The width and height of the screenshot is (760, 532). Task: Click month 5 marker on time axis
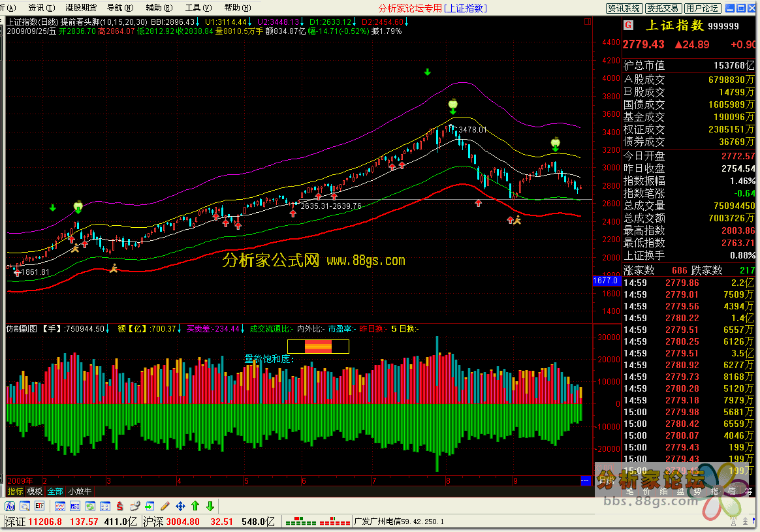point(246,480)
